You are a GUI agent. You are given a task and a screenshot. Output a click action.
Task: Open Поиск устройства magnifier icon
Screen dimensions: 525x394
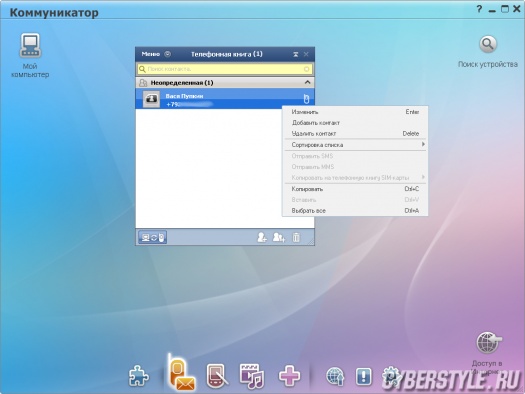point(488,44)
